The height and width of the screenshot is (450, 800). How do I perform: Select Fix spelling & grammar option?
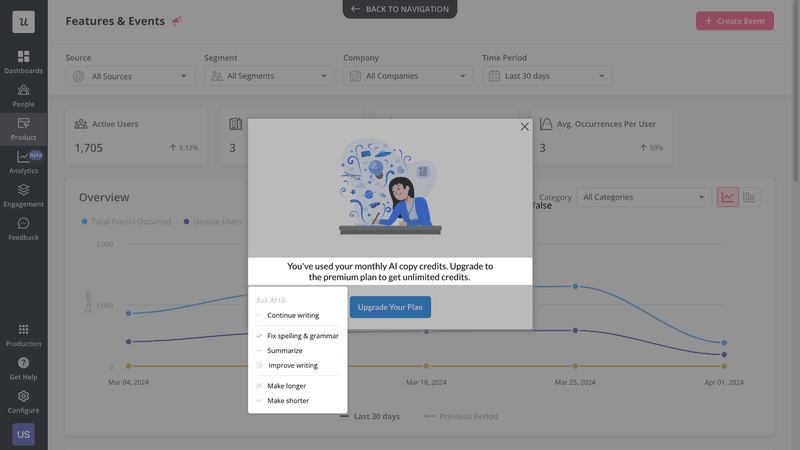(302, 336)
